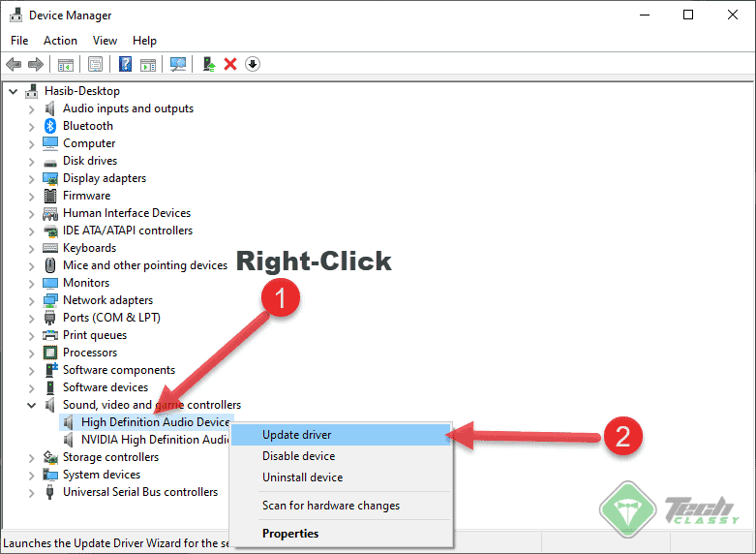This screenshot has width=756, height=554.
Task: Select Universal Serial Bus controllers item
Action: tap(140, 492)
